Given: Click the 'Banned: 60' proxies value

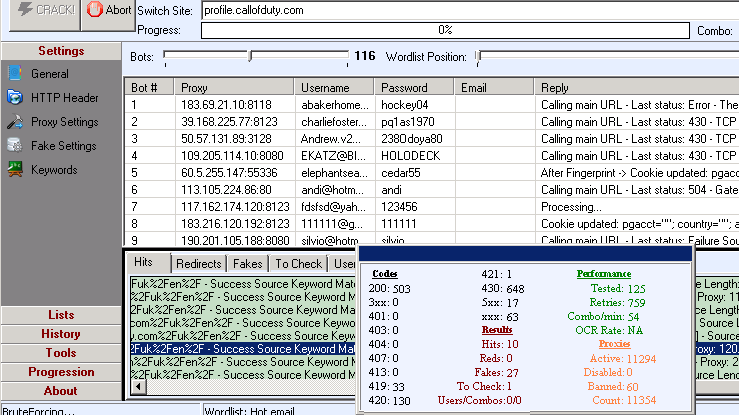Looking at the screenshot, I should pyautogui.click(x=613, y=387).
